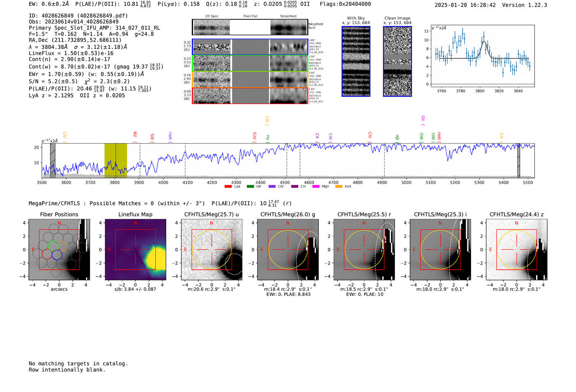Click the hatched gray region near 3550
Viewport: 576px width, 392px height.
[x=53, y=160]
